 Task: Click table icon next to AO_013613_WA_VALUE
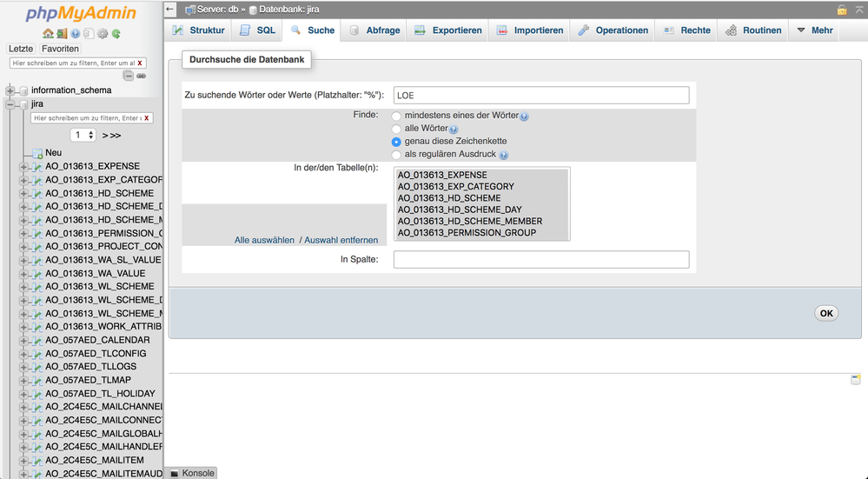37,274
